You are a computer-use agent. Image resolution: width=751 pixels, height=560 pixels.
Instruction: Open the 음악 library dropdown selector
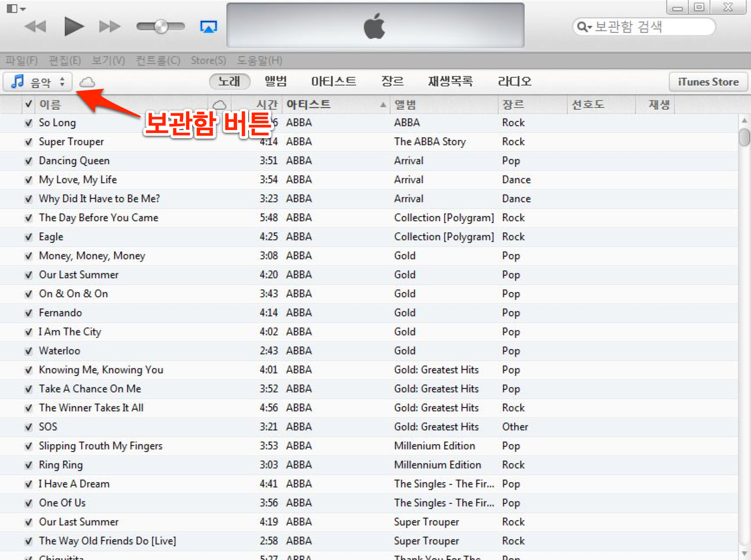click(38, 82)
